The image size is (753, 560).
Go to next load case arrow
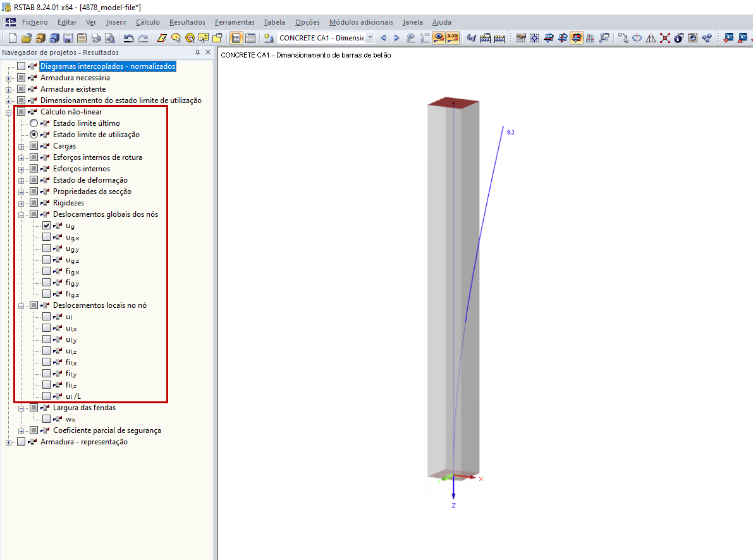coord(396,38)
